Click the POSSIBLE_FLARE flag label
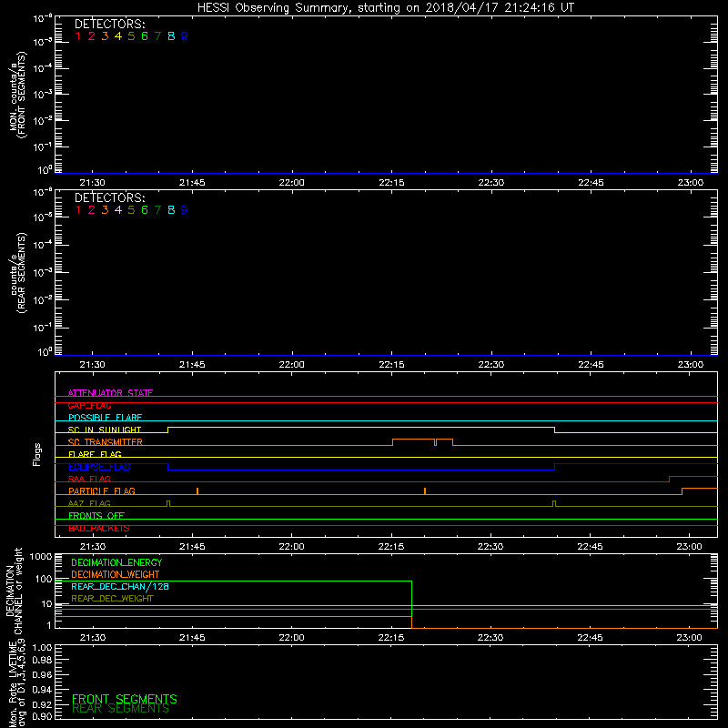728x728 pixels. [x=105, y=418]
